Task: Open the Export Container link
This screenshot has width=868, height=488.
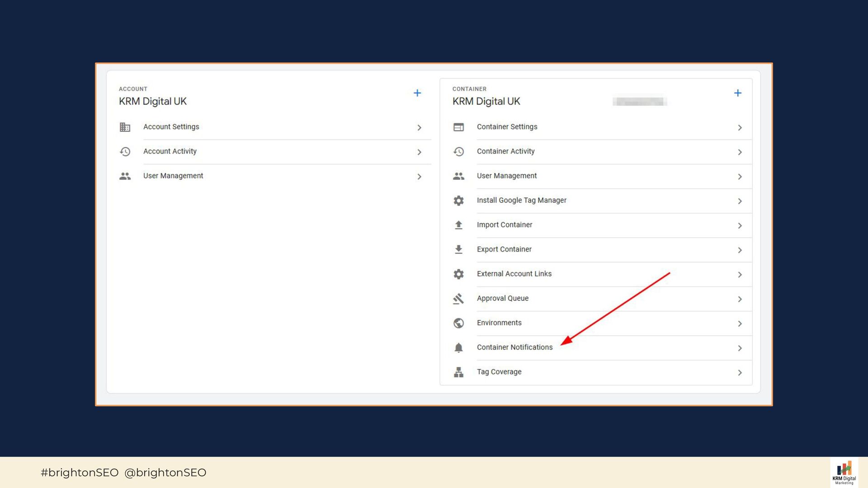Action: click(504, 249)
